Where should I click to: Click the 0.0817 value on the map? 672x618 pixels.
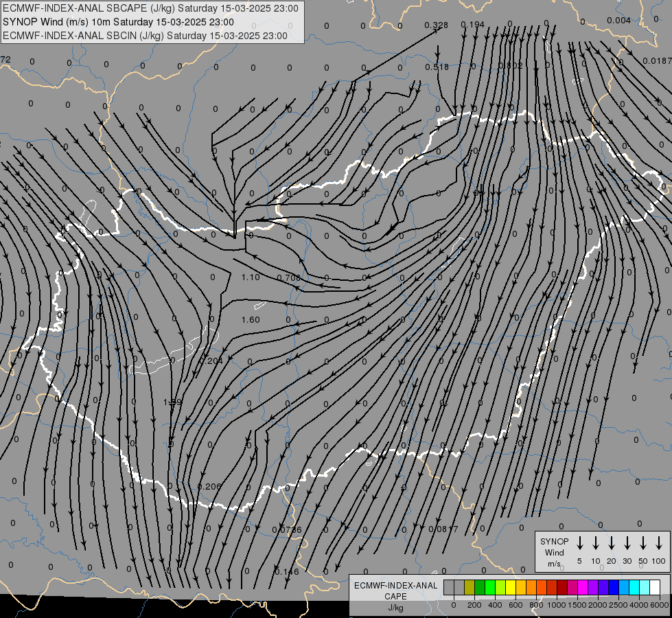[443, 529]
